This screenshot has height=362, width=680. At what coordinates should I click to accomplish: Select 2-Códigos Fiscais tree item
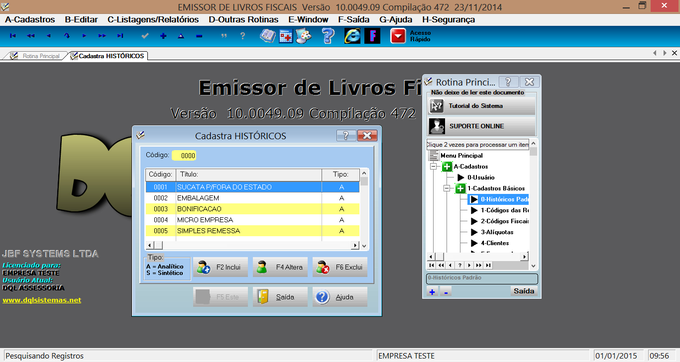(x=504, y=221)
